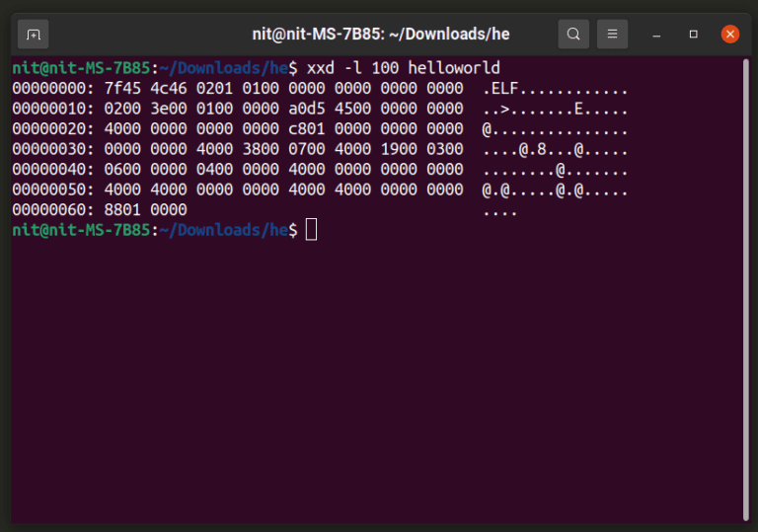Maximize the terminal window
The width and height of the screenshot is (758, 532).
693,35
